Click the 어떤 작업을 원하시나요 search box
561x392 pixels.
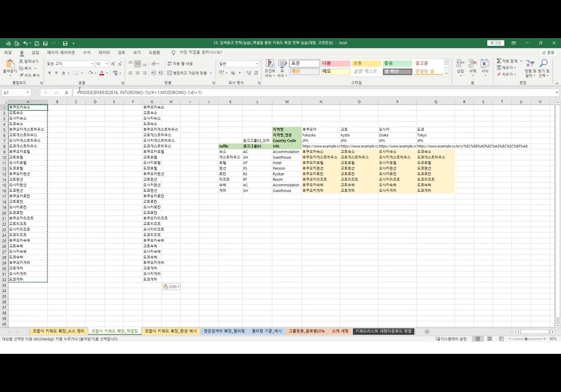[201, 52]
